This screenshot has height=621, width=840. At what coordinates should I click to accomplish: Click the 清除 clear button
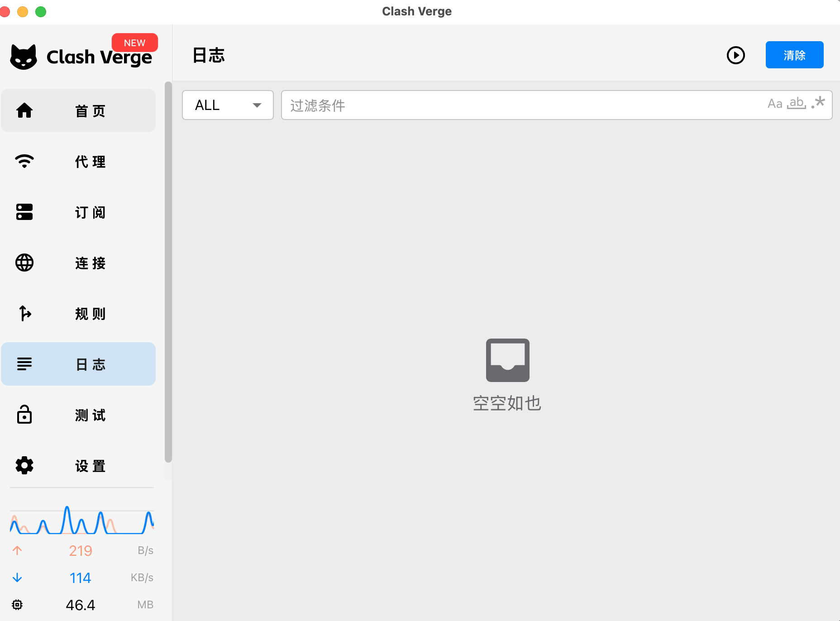tap(794, 55)
